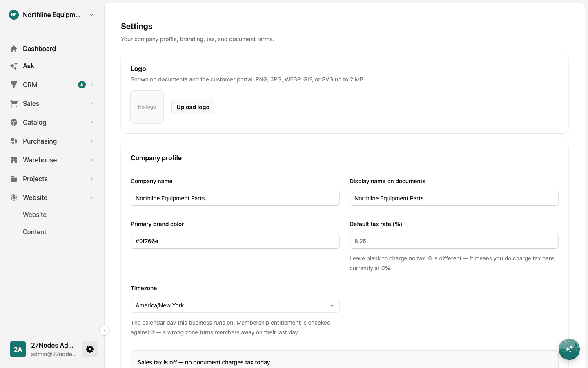Click the CRM funnel icon
588x368 pixels.
point(14,85)
